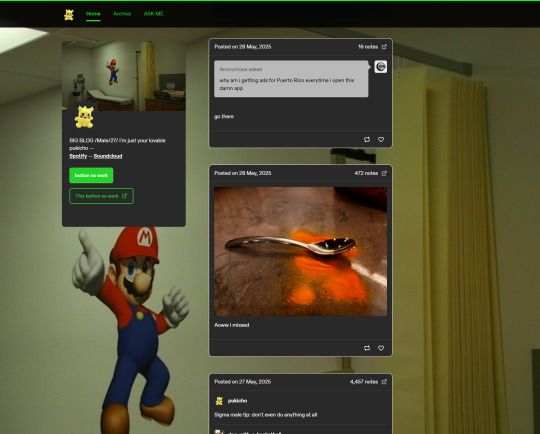Select the 'BIG BLOG /Male/27' bio text
The width and height of the screenshot is (540, 434).
pos(117,144)
